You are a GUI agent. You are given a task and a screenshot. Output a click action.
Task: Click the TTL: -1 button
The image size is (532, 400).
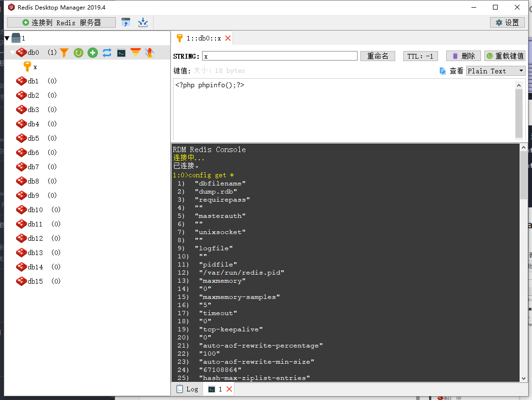click(x=420, y=56)
